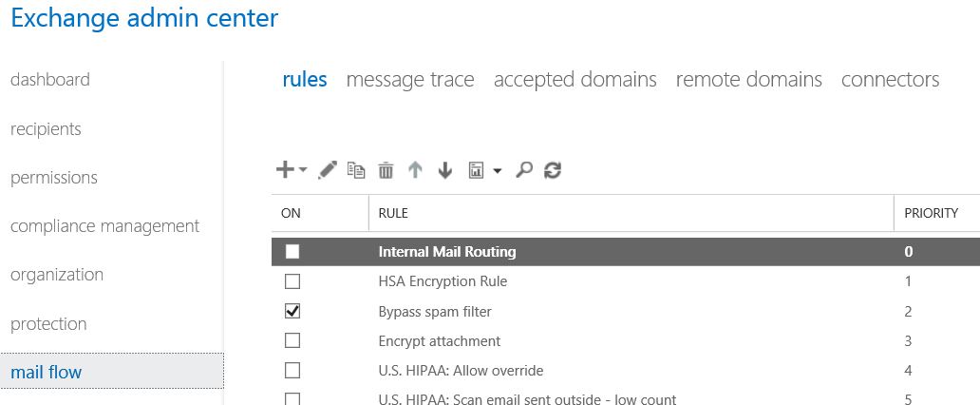Image resolution: width=980 pixels, height=405 pixels.
Task: Open compliance management section
Action: click(x=105, y=226)
